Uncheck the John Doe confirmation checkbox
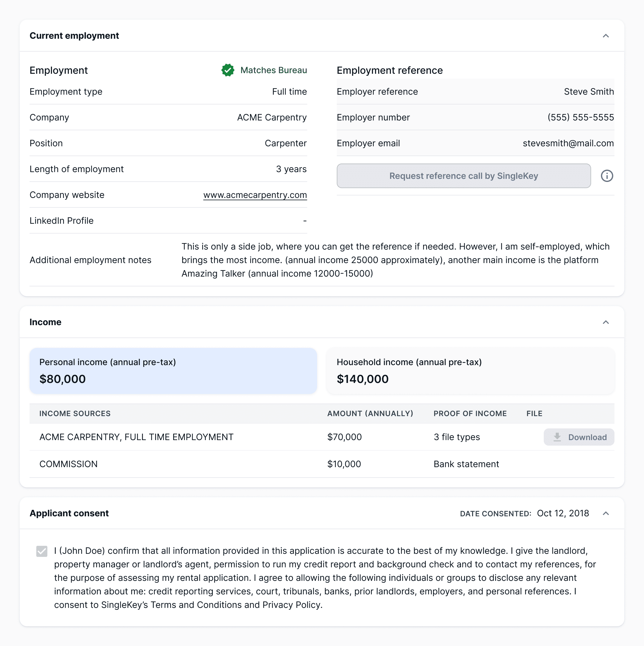The image size is (644, 646). click(42, 551)
